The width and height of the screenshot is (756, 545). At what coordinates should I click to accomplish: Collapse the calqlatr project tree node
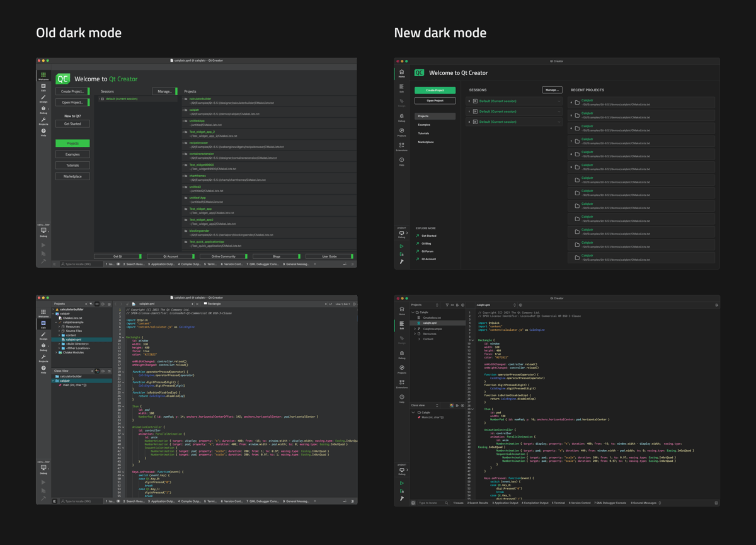(x=413, y=313)
